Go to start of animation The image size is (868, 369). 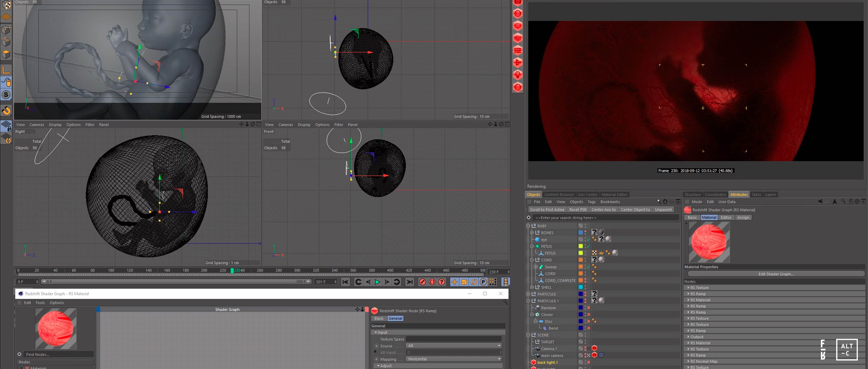click(345, 282)
